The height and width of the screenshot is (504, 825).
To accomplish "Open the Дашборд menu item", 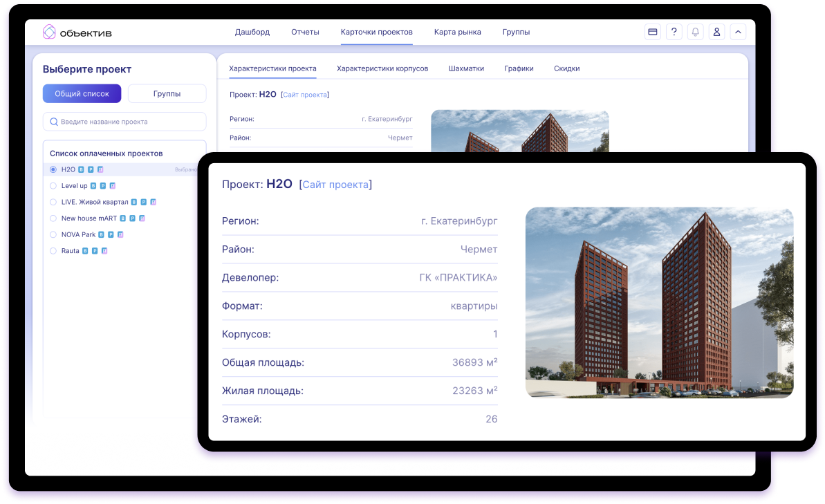I will coord(252,32).
